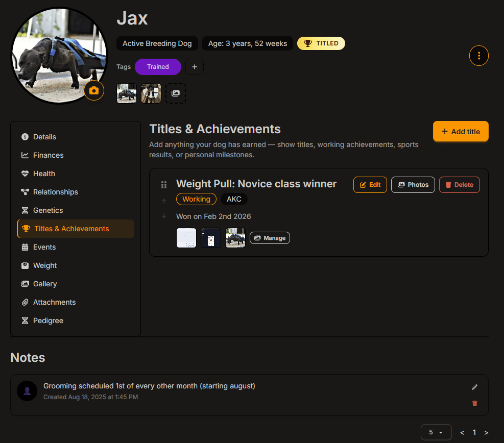Open the Finances sidebar item
This screenshot has width=504, height=443.
[x=48, y=155]
